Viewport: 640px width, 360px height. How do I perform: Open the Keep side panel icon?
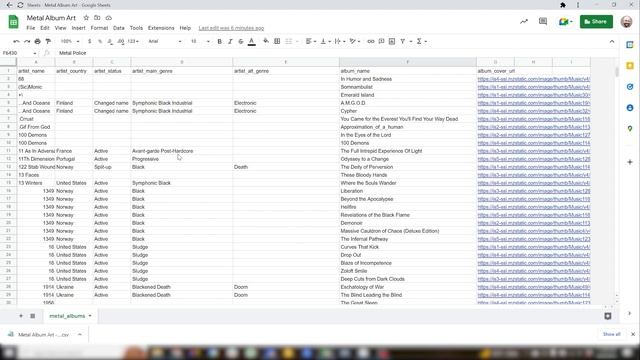pos(630,66)
